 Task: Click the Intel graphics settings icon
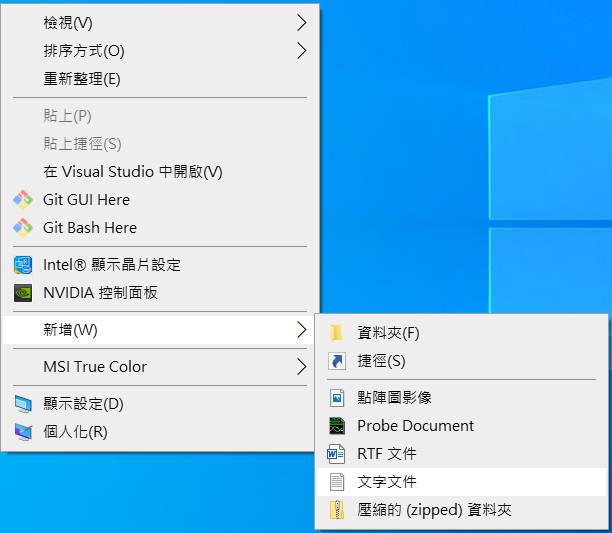click(23, 265)
